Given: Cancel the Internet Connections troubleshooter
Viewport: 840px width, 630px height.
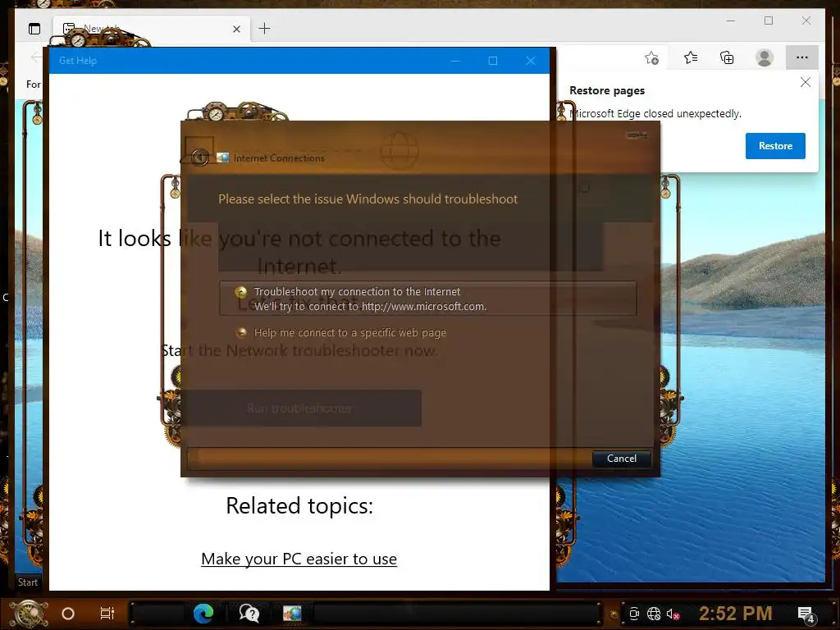Looking at the screenshot, I should [622, 459].
